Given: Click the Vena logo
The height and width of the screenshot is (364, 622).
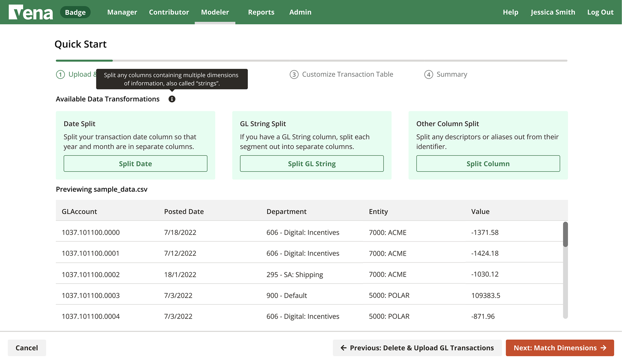Looking at the screenshot, I should click(x=31, y=12).
